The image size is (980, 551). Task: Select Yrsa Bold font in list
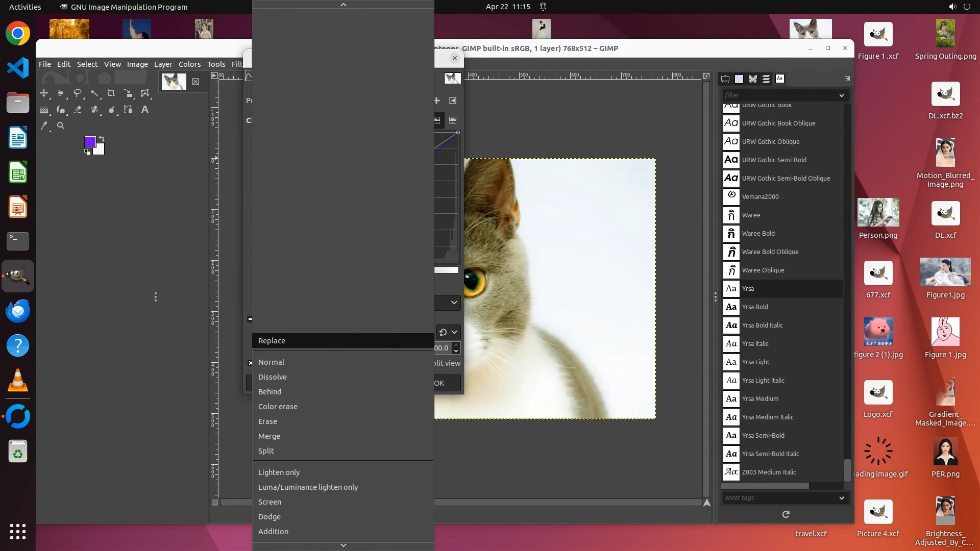point(755,307)
